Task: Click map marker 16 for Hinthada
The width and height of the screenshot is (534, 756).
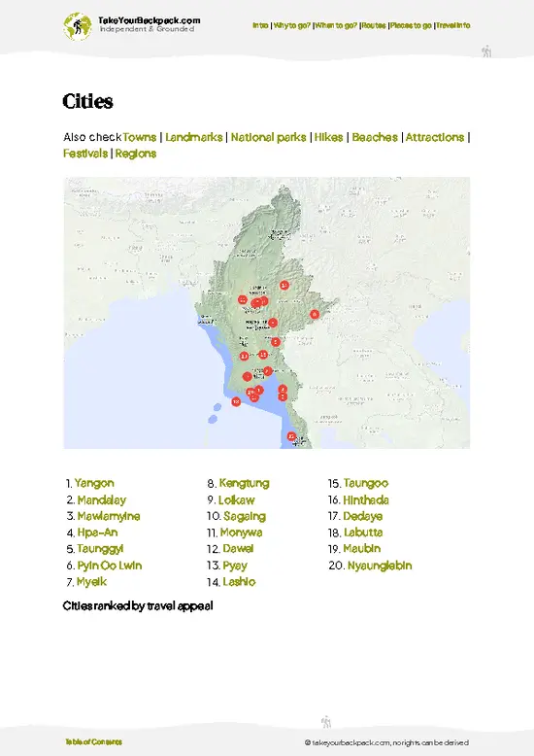Action: (x=248, y=377)
